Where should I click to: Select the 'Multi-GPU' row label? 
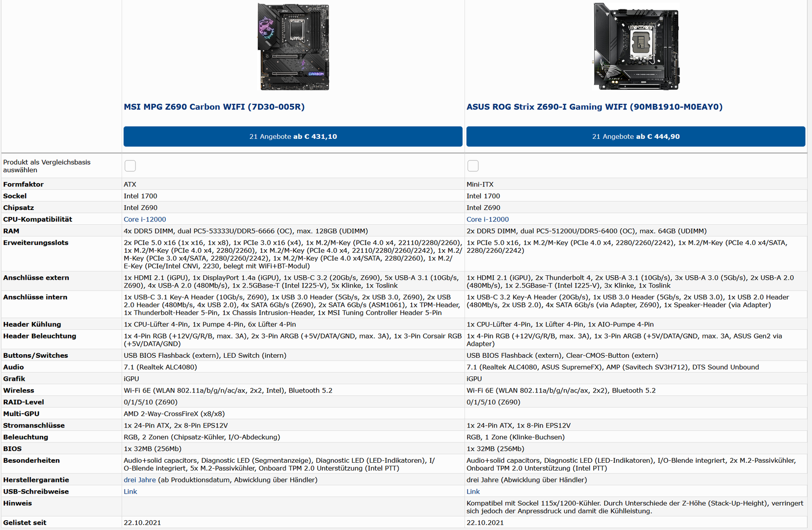22,414
